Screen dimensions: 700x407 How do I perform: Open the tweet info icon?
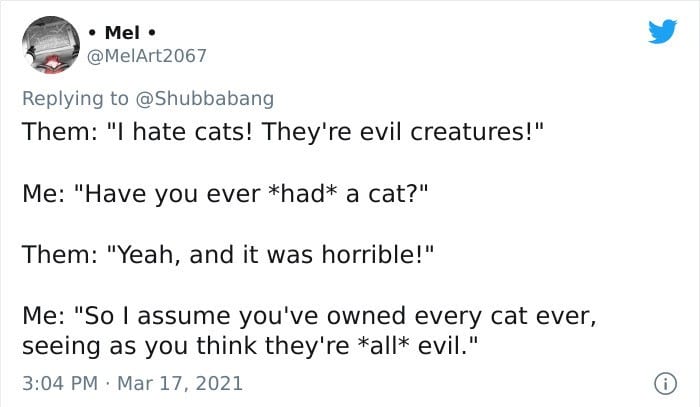[x=665, y=384]
